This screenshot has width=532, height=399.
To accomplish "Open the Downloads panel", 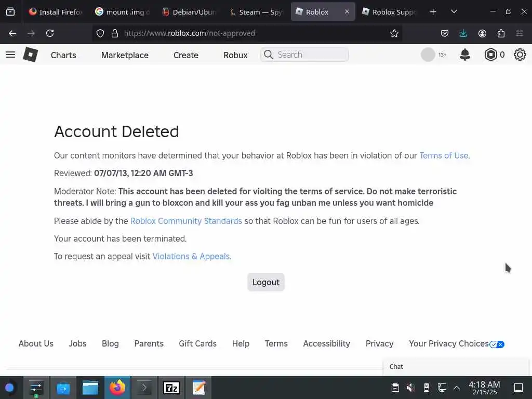I will [x=463, y=33].
